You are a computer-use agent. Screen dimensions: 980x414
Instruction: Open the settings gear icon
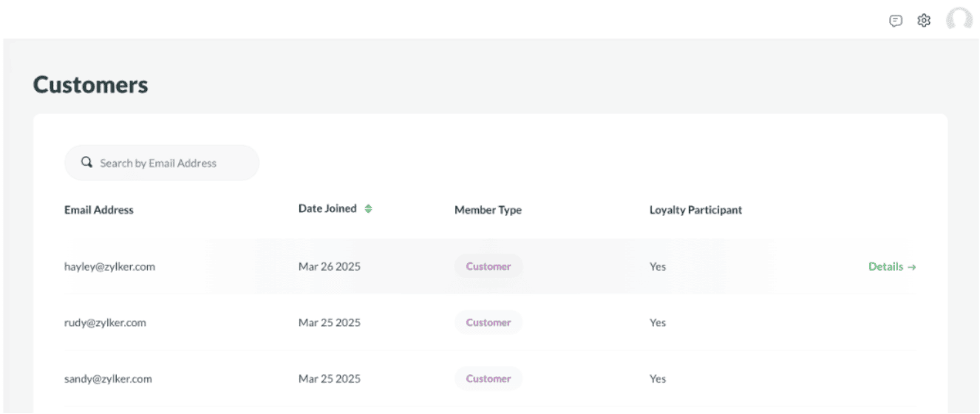click(923, 21)
